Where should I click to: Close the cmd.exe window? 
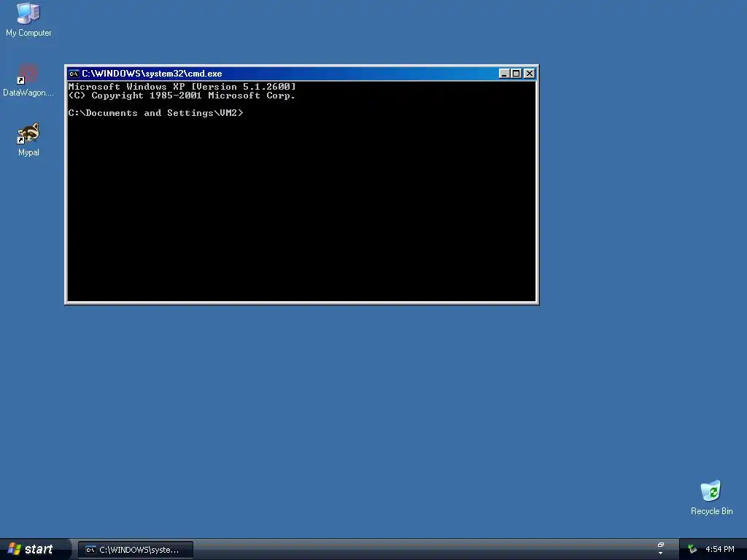pos(530,74)
